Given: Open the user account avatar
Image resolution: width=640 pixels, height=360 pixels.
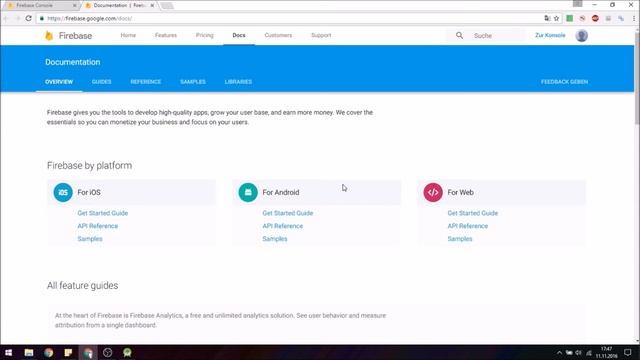Looking at the screenshot, I should (582, 36).
